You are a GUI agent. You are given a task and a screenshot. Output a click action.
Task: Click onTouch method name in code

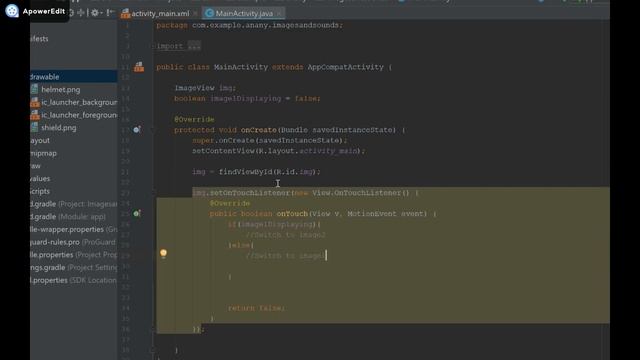[292, 213]
